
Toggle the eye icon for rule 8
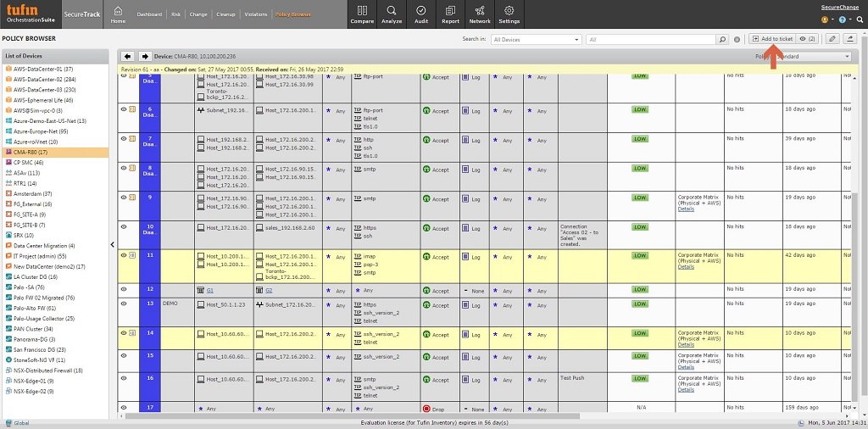coord(124,168)
